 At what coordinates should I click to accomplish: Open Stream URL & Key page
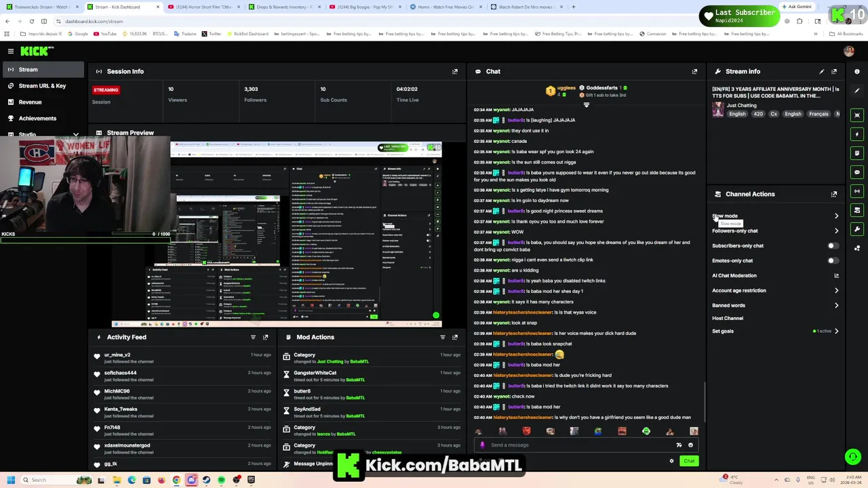pyautogui.click(x=42, y=86)
